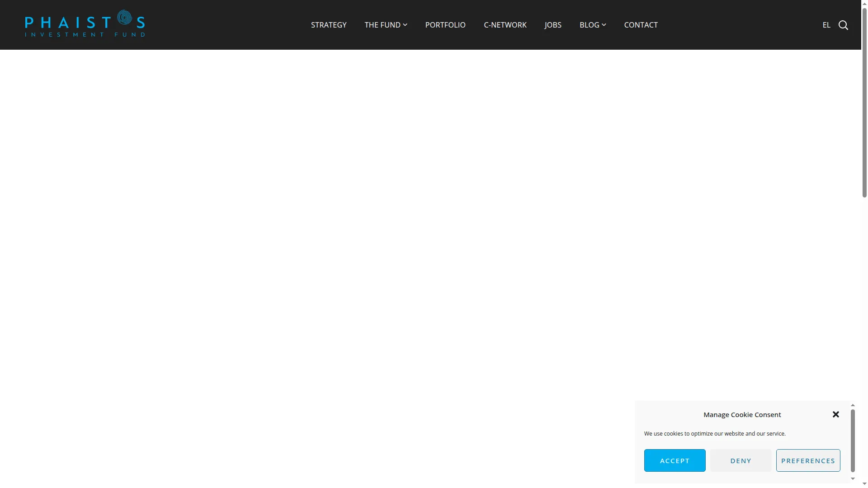
Task: Open the Strategy menu item
Action: click(329, 25)
